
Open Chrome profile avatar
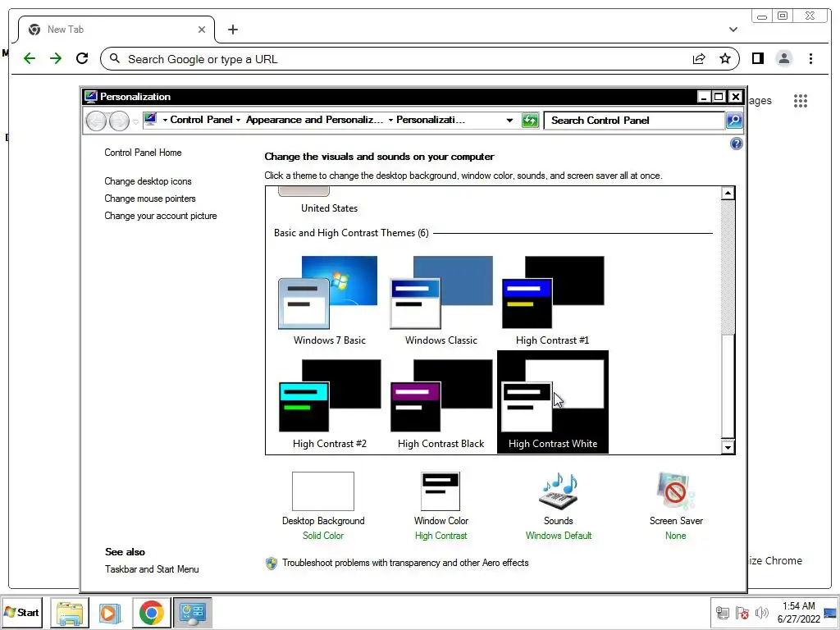[x=783, y=58]
